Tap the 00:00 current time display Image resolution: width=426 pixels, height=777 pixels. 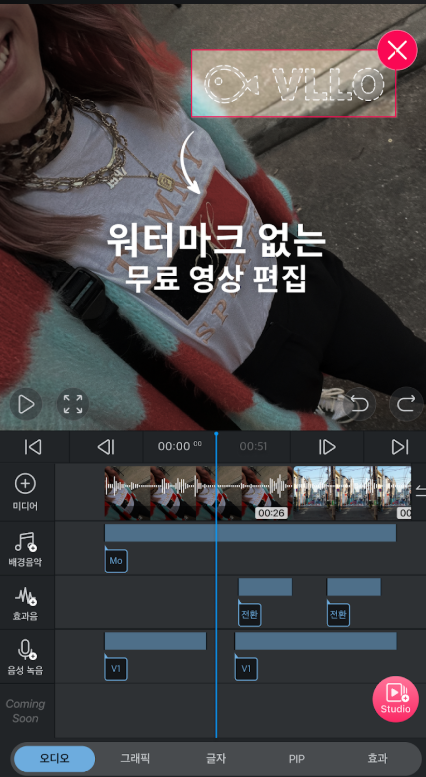pos(179,446)
